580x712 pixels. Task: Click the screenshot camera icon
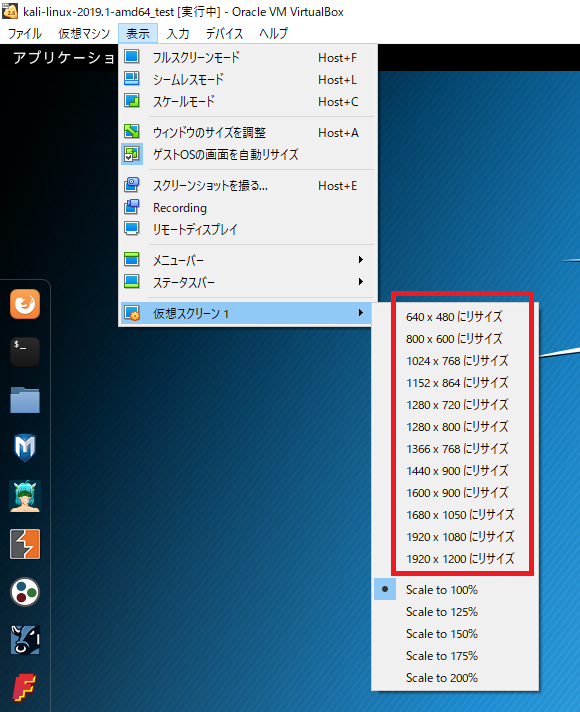(132, 185)
